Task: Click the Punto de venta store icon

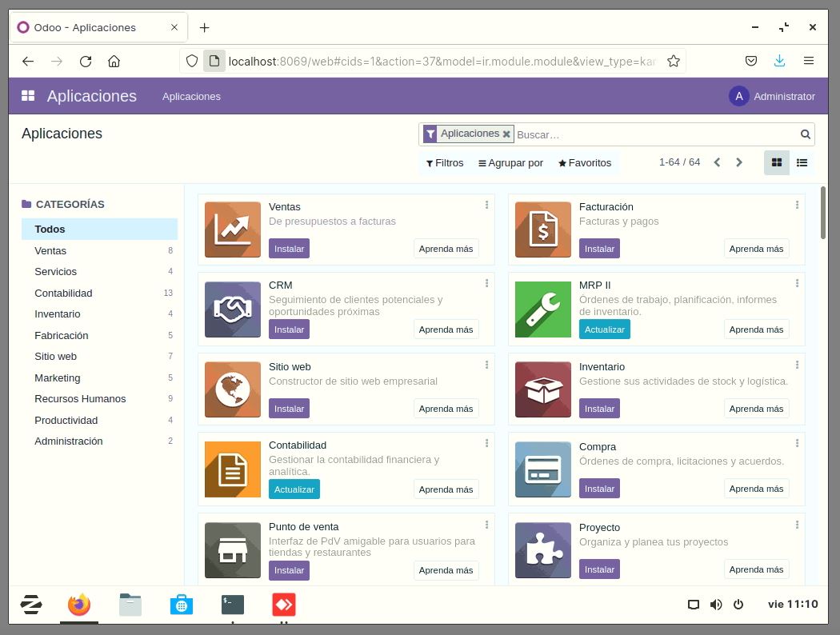Action: point(233,550)
